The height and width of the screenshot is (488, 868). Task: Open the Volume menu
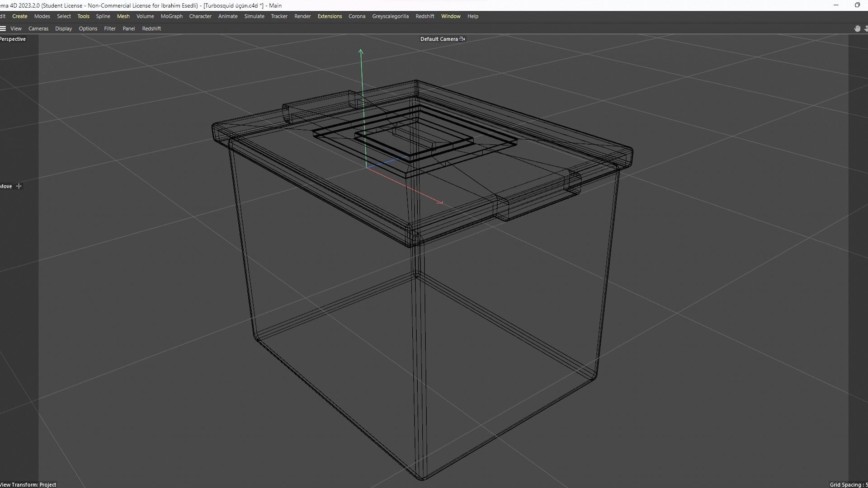point(145,16)
